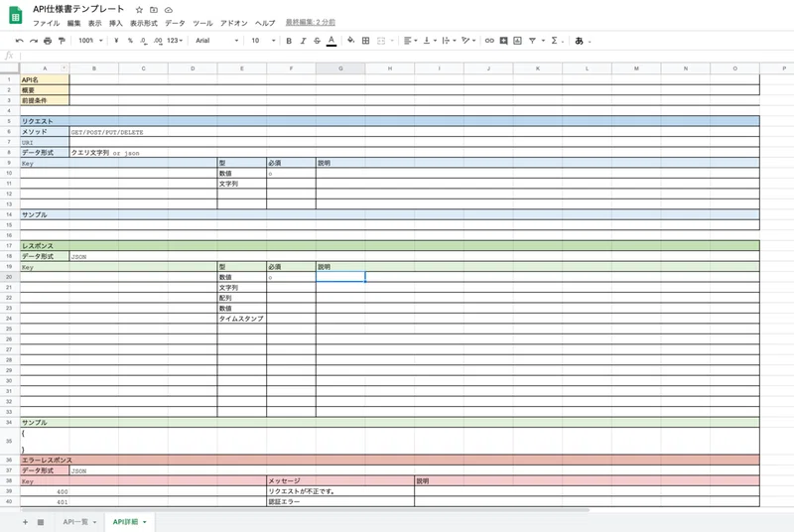Viewport: 794px width, 532px height.
Task: Open the functions sigma menu
Action: tap(555, 41)
